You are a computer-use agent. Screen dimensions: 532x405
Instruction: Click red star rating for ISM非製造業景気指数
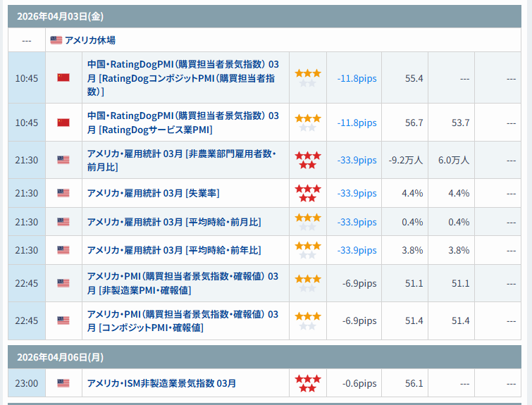pos(308,383)
